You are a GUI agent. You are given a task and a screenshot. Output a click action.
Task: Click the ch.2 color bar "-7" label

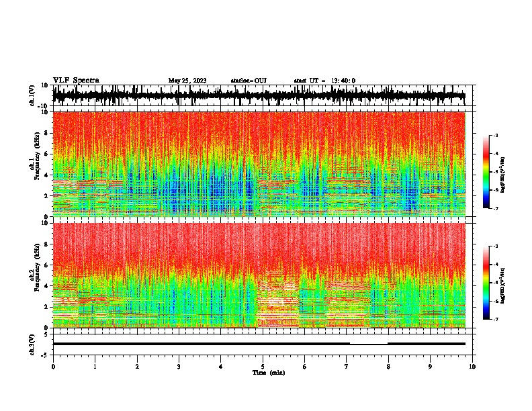coord(496,319)
